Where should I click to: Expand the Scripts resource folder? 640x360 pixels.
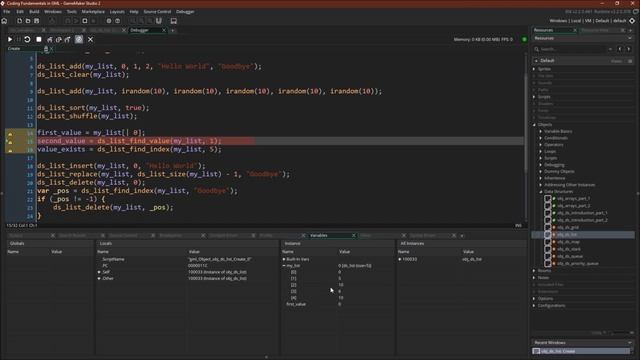coord(534,97)
